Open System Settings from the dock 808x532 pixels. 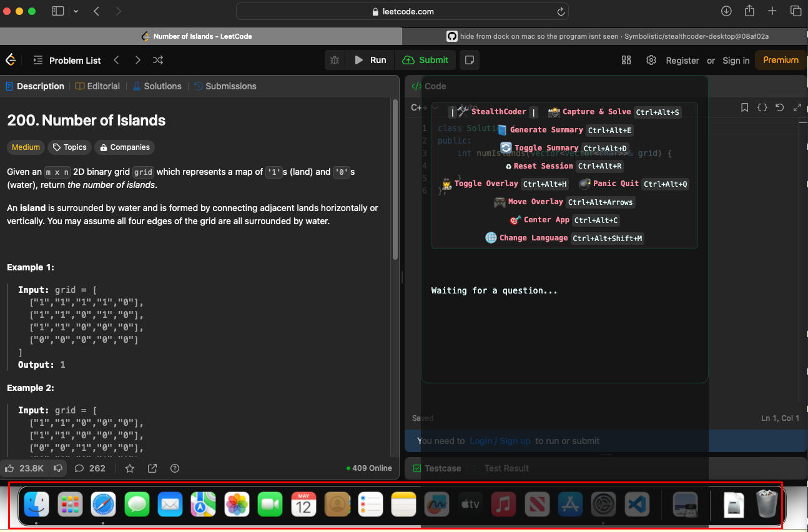604,505
